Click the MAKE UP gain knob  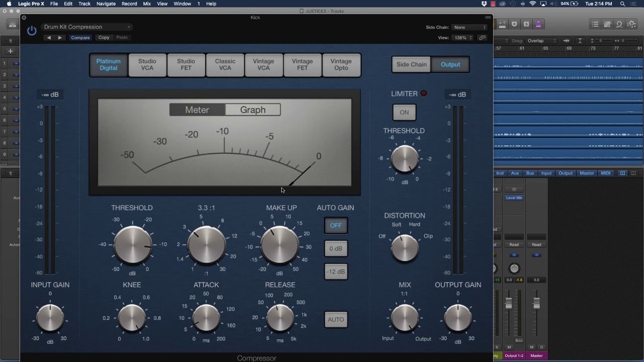(x=280, y=245)
